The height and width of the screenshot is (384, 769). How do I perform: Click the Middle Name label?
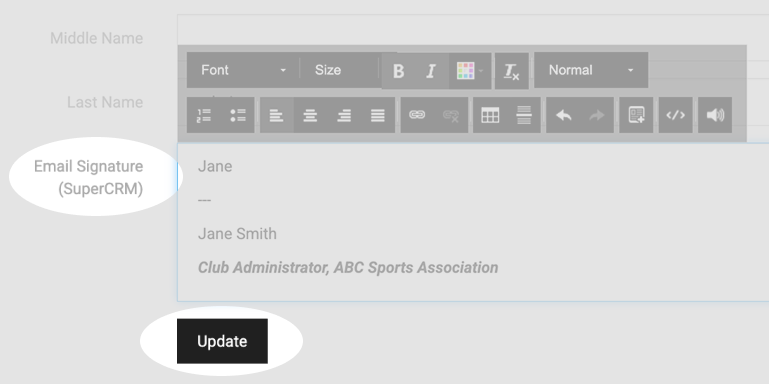point(97,38)
